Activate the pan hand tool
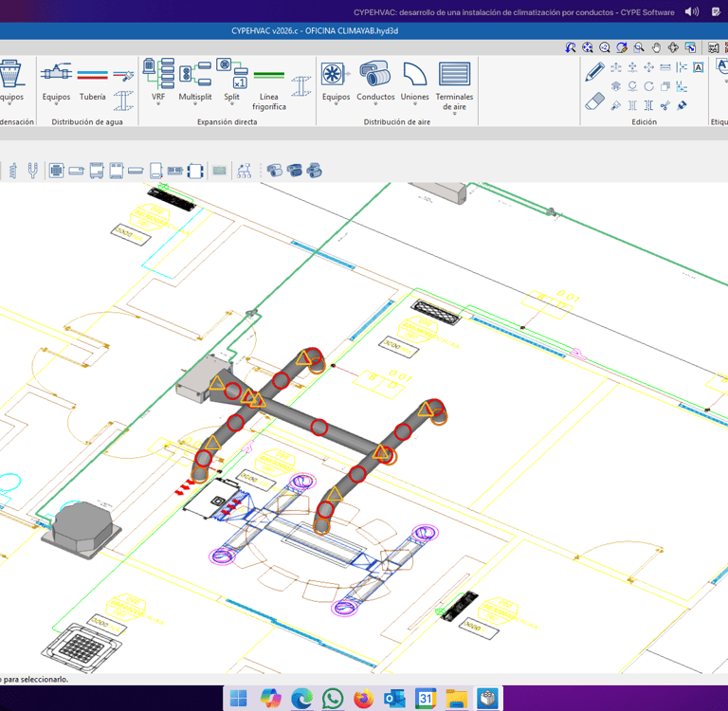The image size is (728, 711). click(x=656, y=47)
